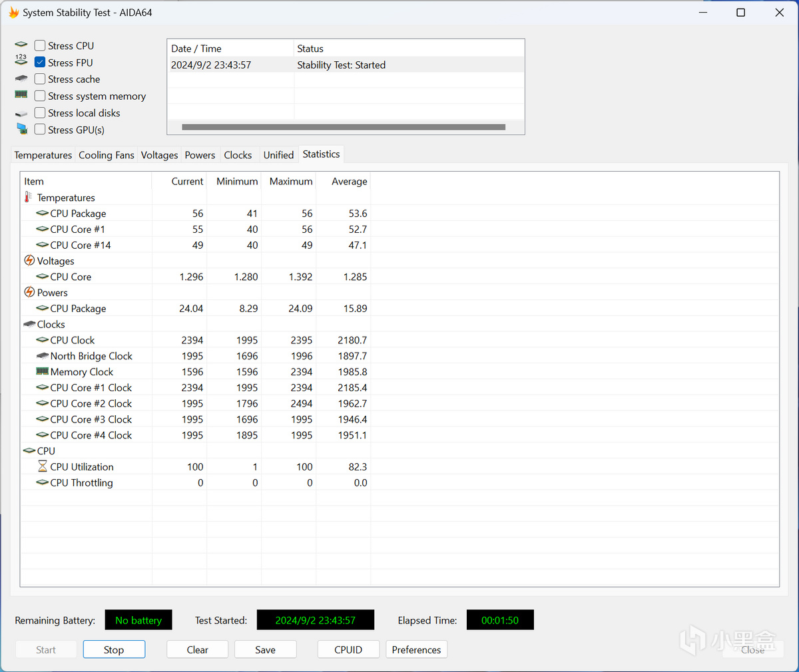Click the Status log column header
The height and width of the screenshot is (672, 799).
(x=409, y=49)
